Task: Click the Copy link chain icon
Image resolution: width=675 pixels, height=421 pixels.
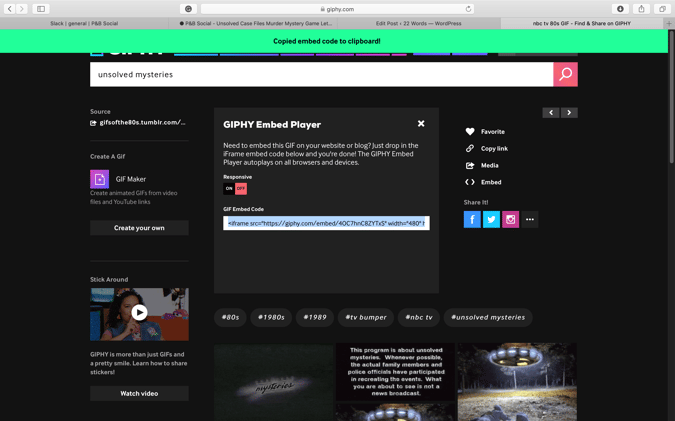Action: 470,149
